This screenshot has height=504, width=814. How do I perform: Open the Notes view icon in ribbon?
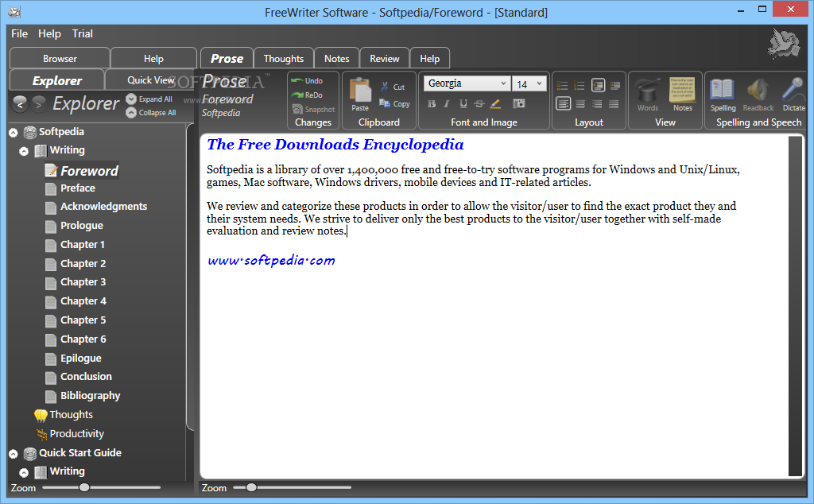click(683, 95)
